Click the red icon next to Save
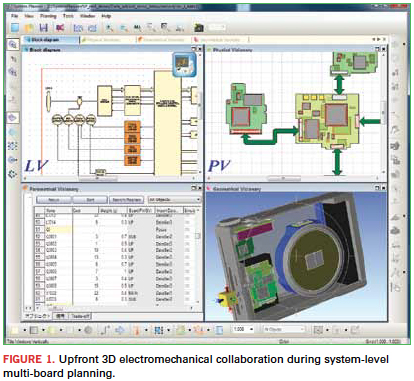414x381 pixels. (x=60, y=28)
